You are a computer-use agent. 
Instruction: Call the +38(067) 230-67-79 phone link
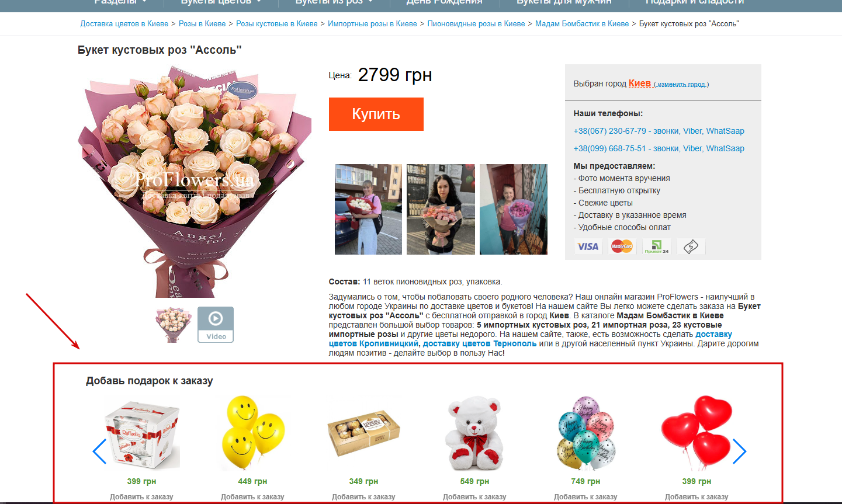point(659,131)
